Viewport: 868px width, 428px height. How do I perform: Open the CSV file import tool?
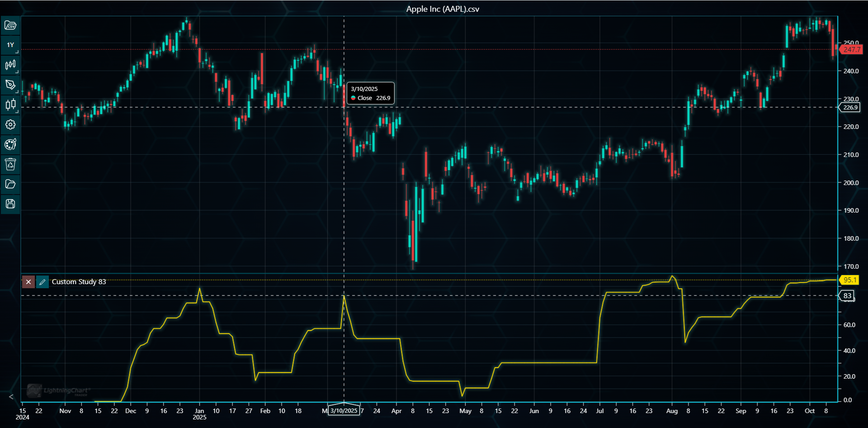[x=10, y=25]
